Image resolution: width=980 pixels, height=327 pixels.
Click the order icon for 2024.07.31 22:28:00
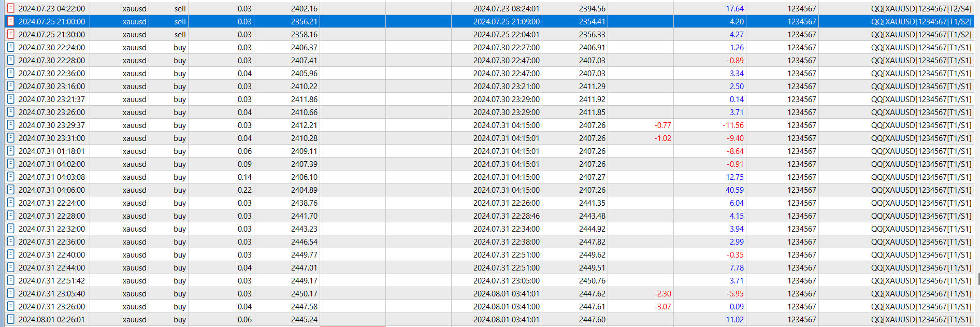click(10, 216)
